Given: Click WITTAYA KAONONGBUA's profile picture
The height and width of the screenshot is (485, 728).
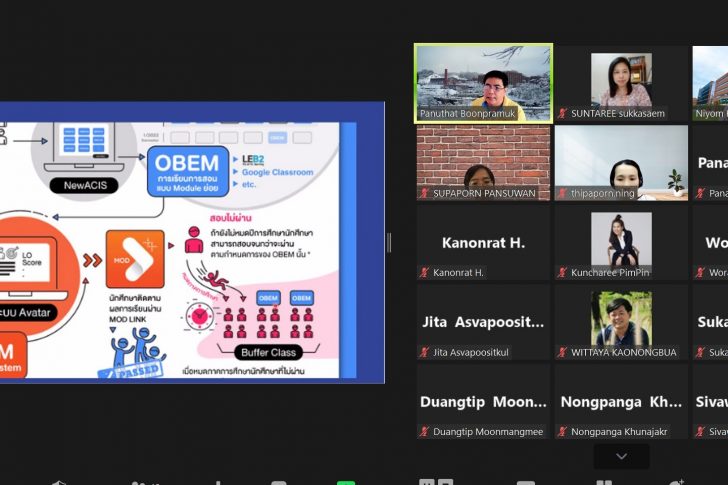Looking at the screenshot, I should coord(621,317).
